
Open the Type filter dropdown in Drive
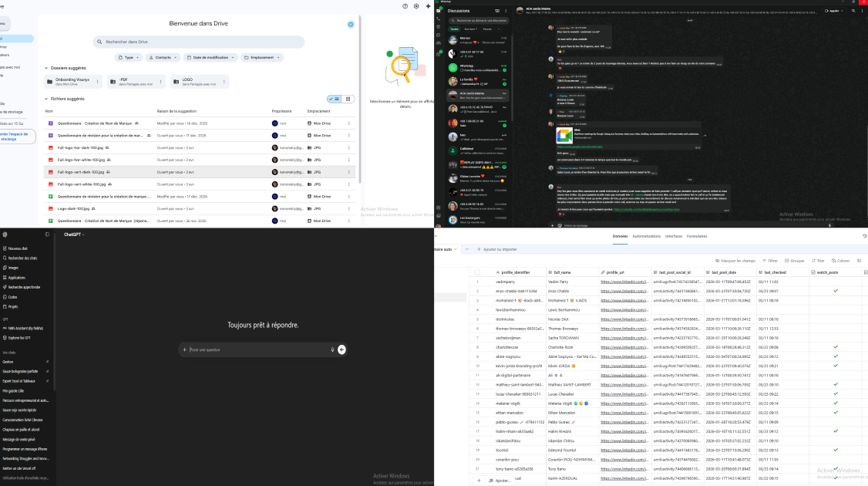(x=130, y=58)
